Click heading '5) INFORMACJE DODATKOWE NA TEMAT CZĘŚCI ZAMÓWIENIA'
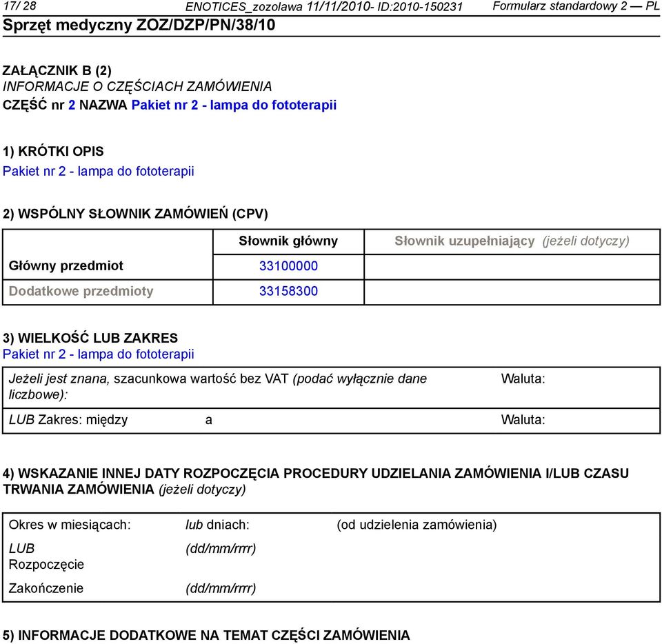Screen dimensions: 662x644 pyautogui.click(x=206, y=635)
